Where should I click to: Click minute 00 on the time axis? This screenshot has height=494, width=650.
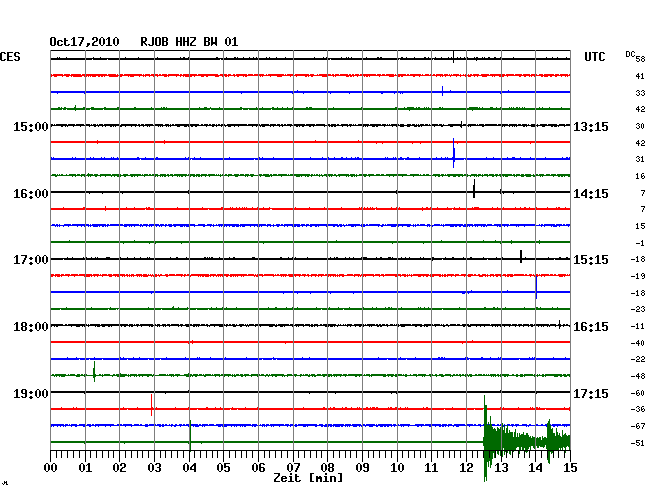click(x=51, y=468)
